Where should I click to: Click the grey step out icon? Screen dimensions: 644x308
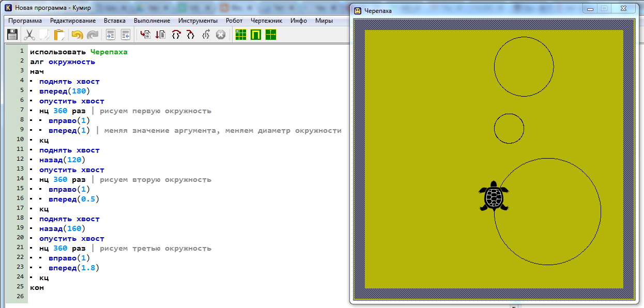click(206, 35)
